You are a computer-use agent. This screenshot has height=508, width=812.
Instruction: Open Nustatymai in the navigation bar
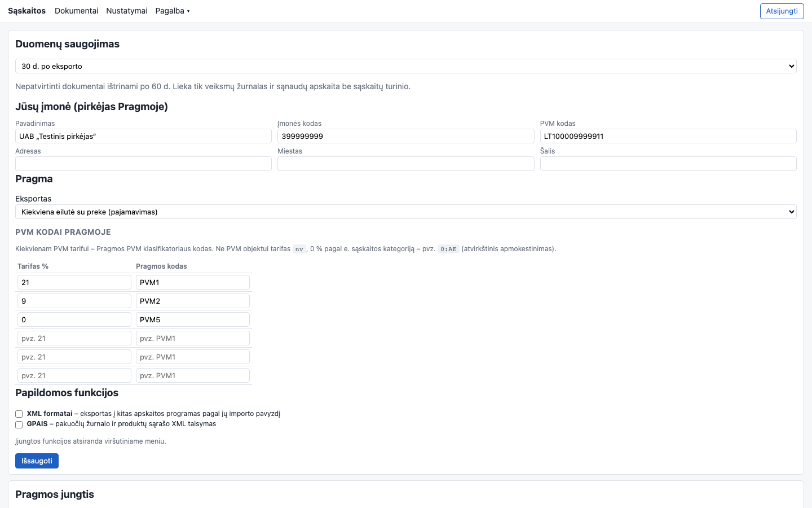pos(127,11)
